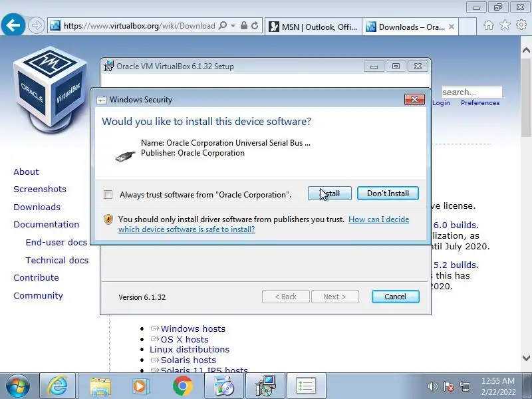Launch Windows Media Player from taskbar

pyautogui.click(x=140, y=386)
